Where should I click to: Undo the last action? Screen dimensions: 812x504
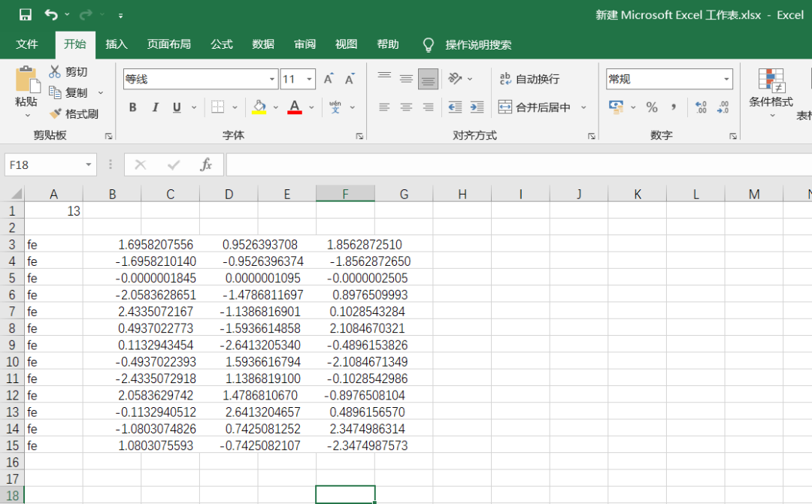point(51,14)
